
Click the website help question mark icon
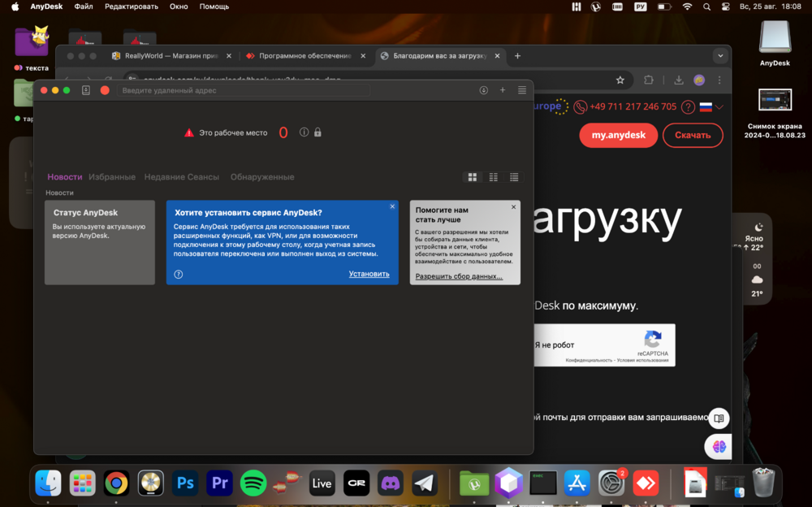coord(688,106)
